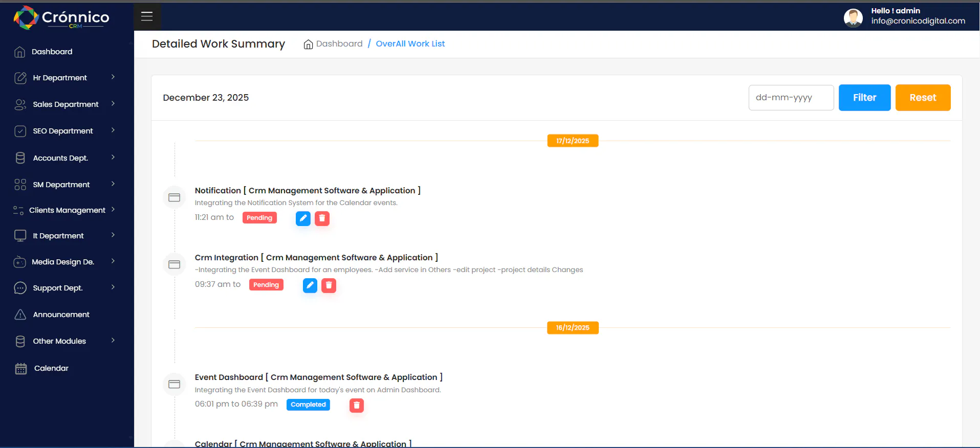The height and width of the screenshot is (448, 980).
Task: Click the Calendar icon in sidebar
Action: pyautogui.click(x=21, y=368)
